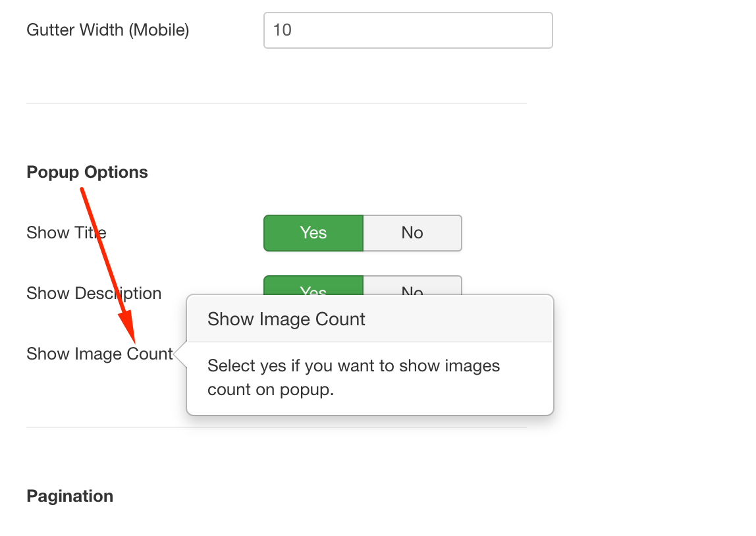Viewport: 756px width, 536px height.
Task: Click the red arrow's tail below Popup Options
Action: pos(83,192)
